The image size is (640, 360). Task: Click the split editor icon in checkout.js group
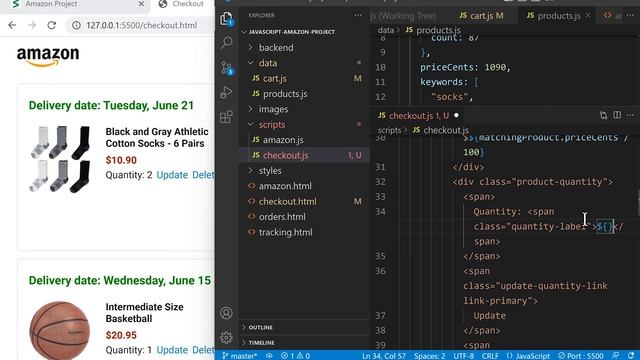(x=617, y=116)
